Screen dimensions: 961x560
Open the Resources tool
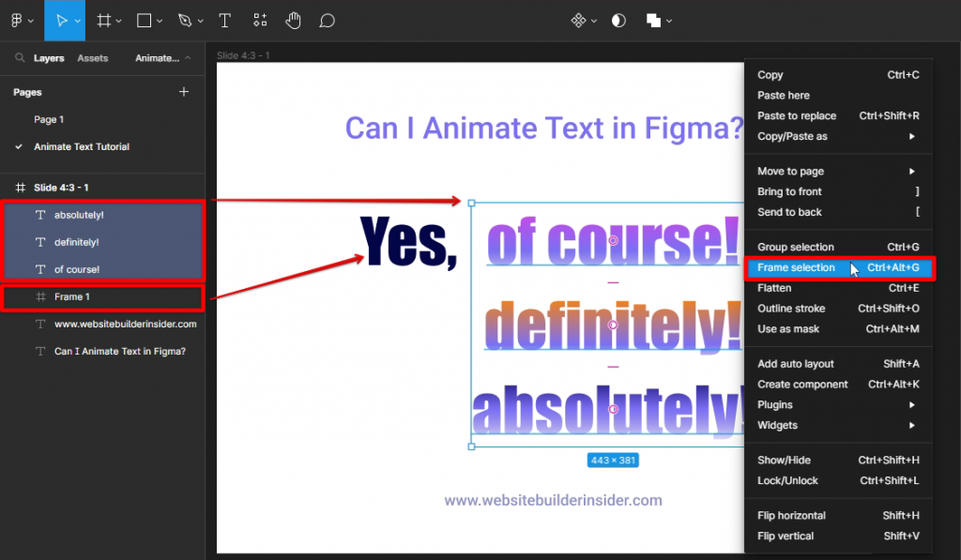point(260,21)
